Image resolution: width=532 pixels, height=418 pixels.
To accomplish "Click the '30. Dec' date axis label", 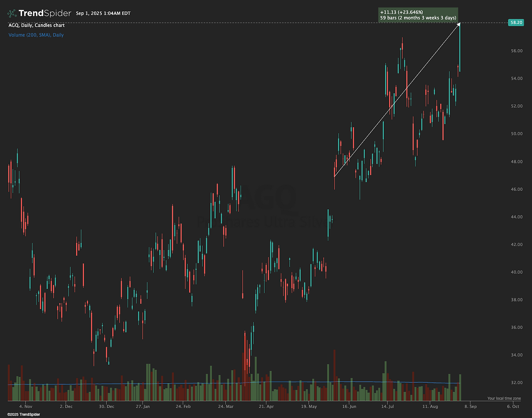I will point(106,406).
